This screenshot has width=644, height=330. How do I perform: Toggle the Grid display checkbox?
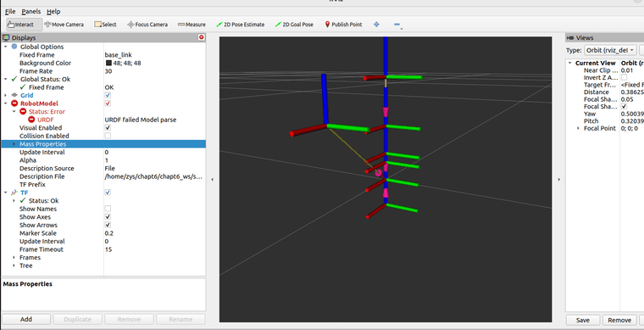(108, 95)
